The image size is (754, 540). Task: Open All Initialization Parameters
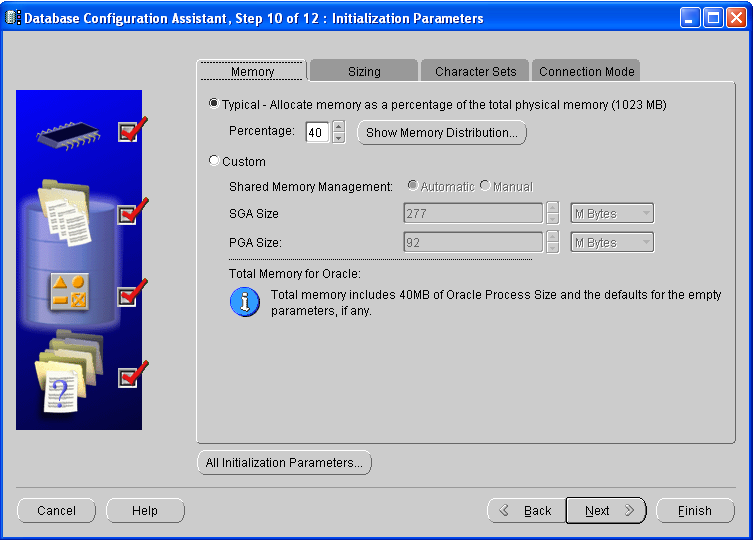point(284,463)
